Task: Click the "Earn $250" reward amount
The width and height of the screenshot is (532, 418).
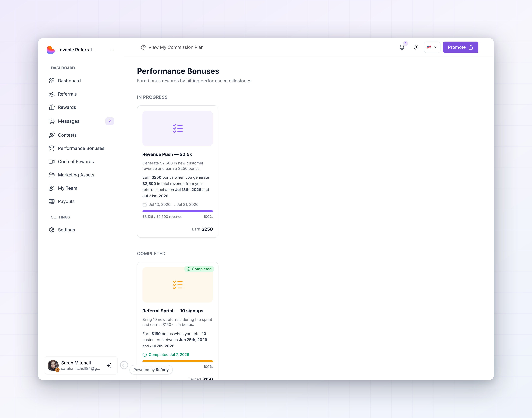Action: (202, 229)
